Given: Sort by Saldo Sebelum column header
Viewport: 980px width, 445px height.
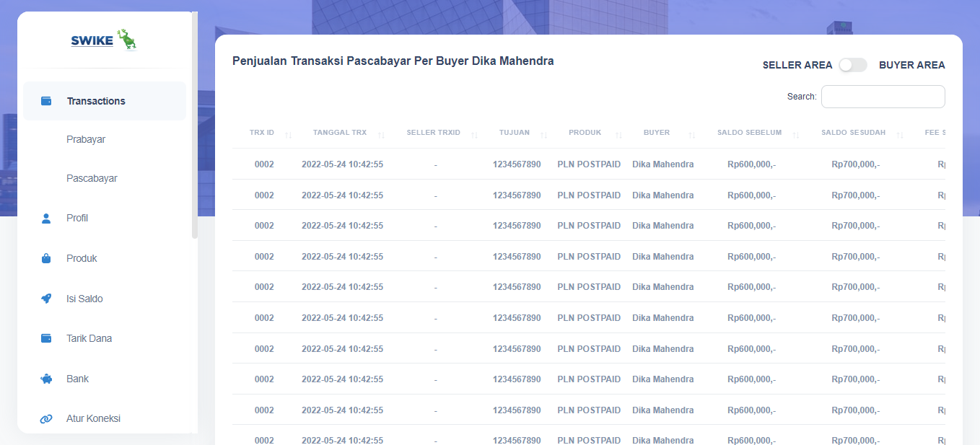Looking at the screenshot, I should click(749, 133).
